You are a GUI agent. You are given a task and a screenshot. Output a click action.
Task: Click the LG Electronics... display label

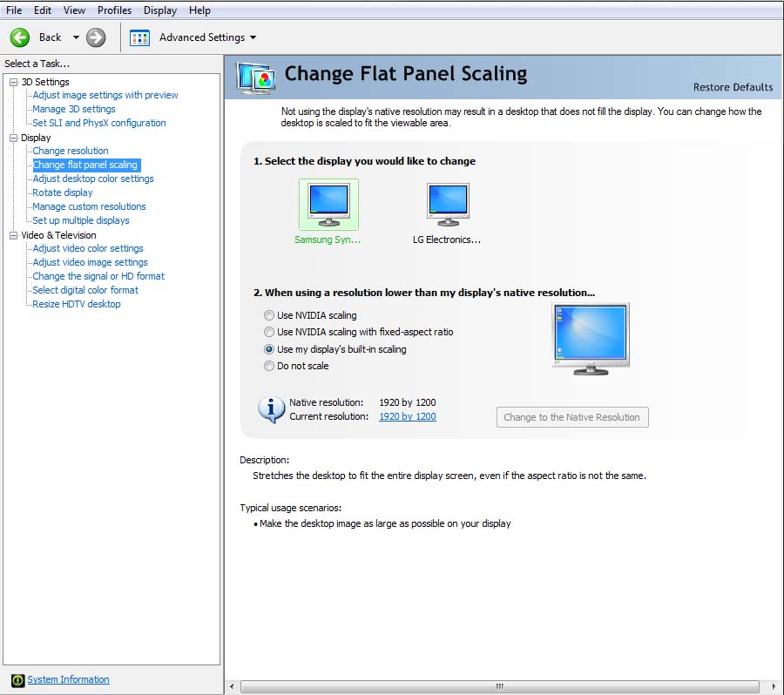click(447, 240)
